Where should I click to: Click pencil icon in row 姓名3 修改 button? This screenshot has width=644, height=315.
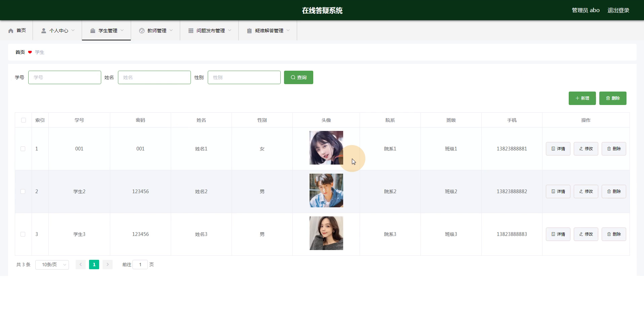[581, 234]
